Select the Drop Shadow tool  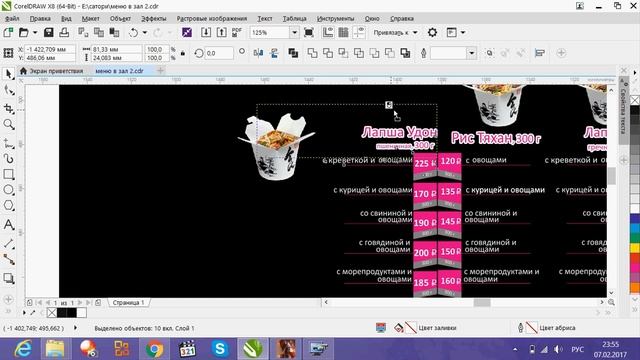pyautogui.click(x=9, y=278)
